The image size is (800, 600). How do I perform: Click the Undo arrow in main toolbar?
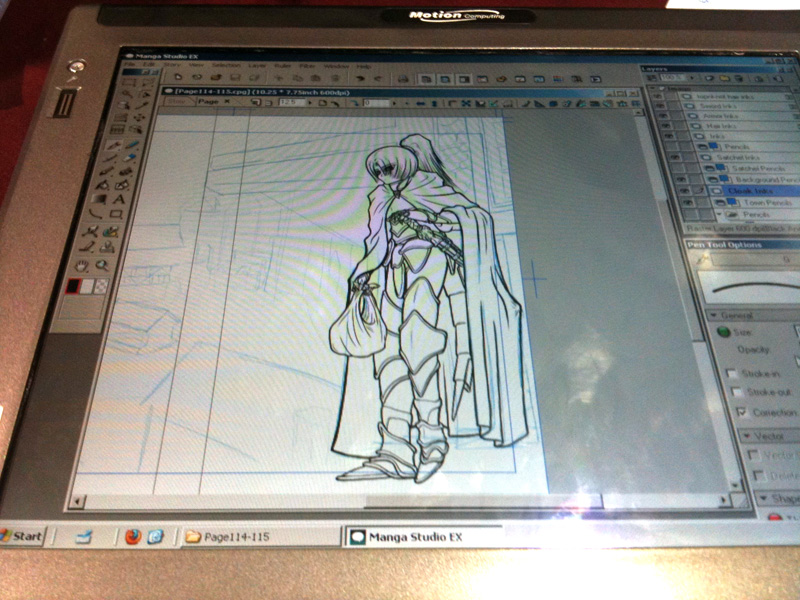[x=360, y=78]
